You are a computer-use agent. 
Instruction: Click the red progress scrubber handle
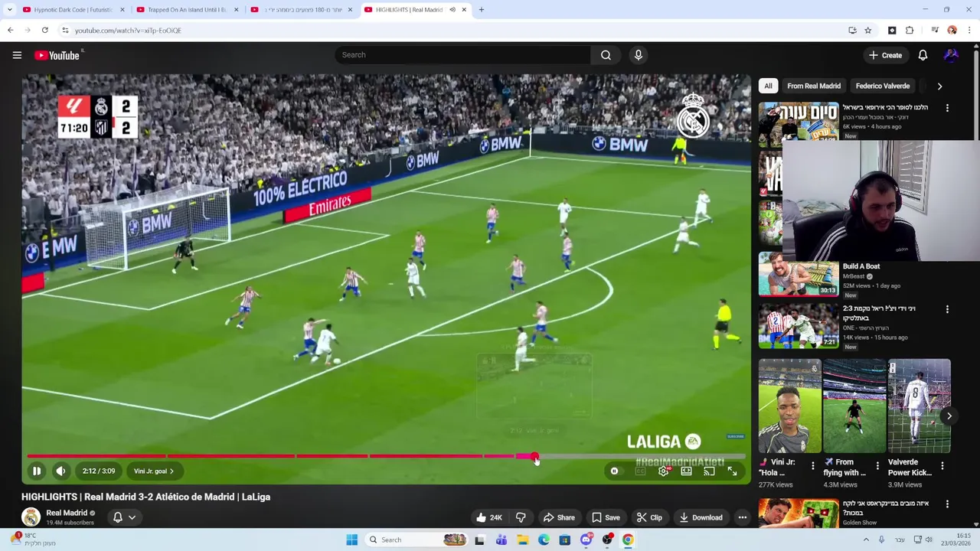(534, 457)
